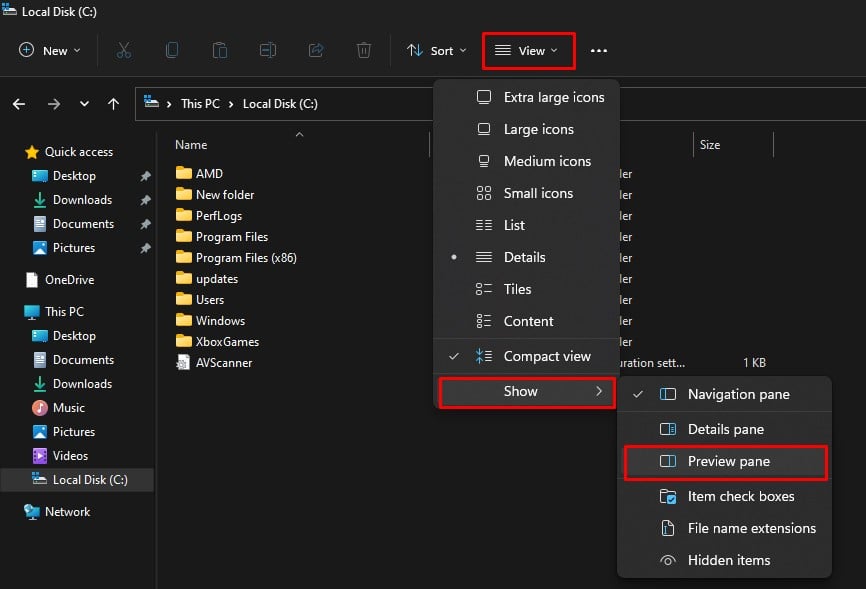Click the back navigation arrow
866x589 pixels.
[x=19, y=103]
